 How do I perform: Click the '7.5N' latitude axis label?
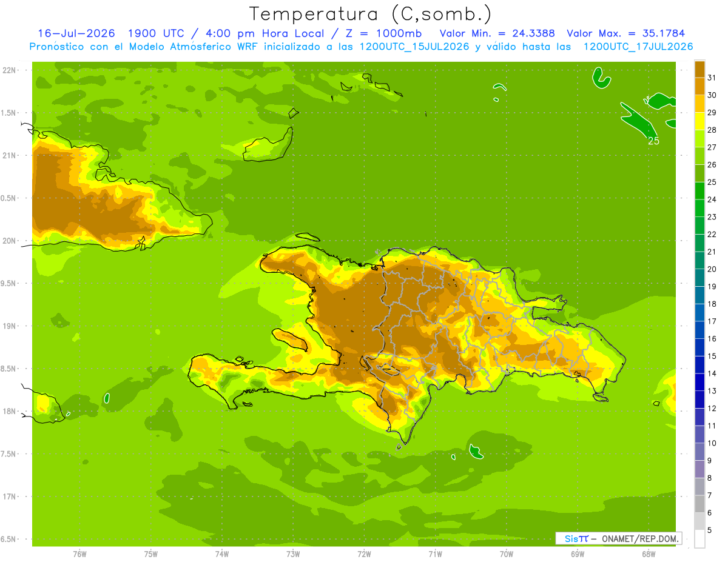coord(9,455)
